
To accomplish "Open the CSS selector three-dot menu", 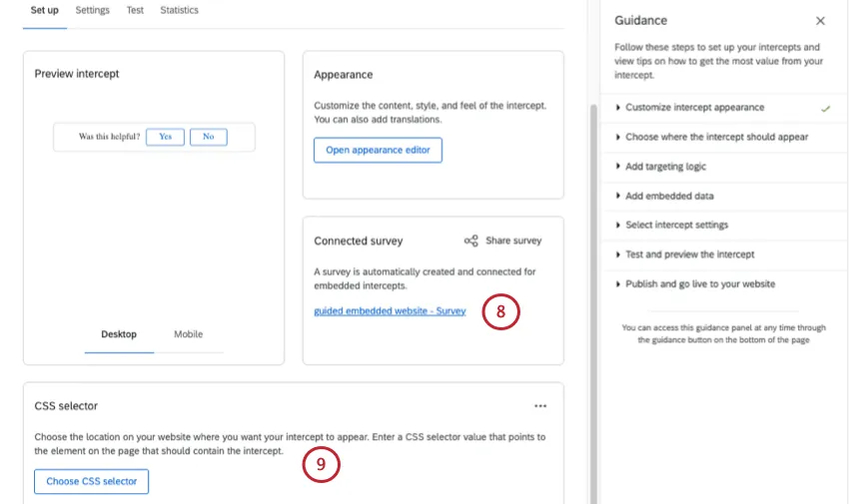I will pos(540,406).
